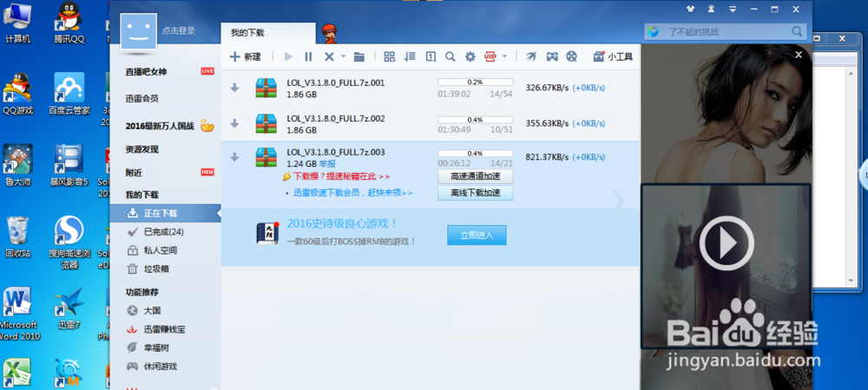
Task: Click 迅雷极速下载会员,赶快来领 link
Action: [x=352, y=193]
